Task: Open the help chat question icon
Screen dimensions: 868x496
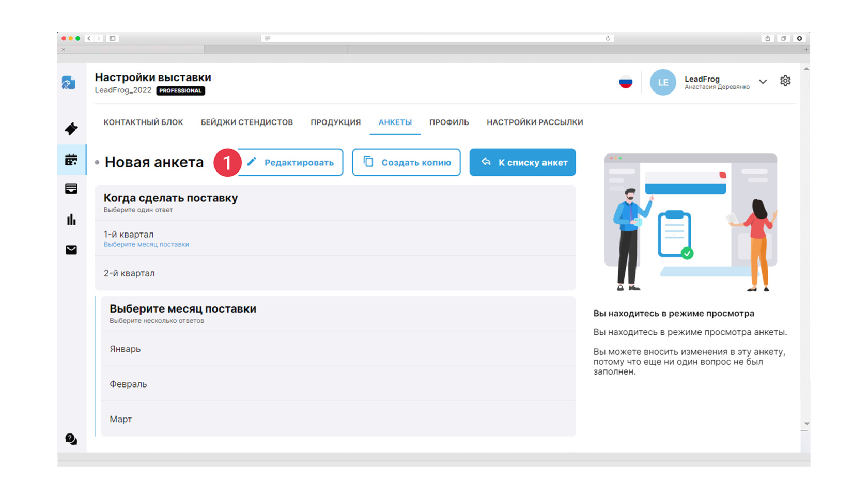Action: click(x=71, y=439)
